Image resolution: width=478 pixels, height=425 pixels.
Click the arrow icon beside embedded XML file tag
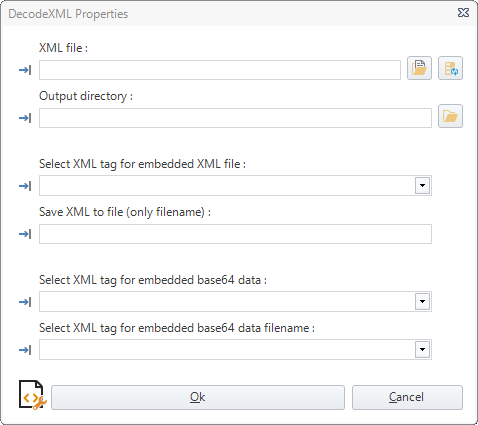click(x=25, y=186)
